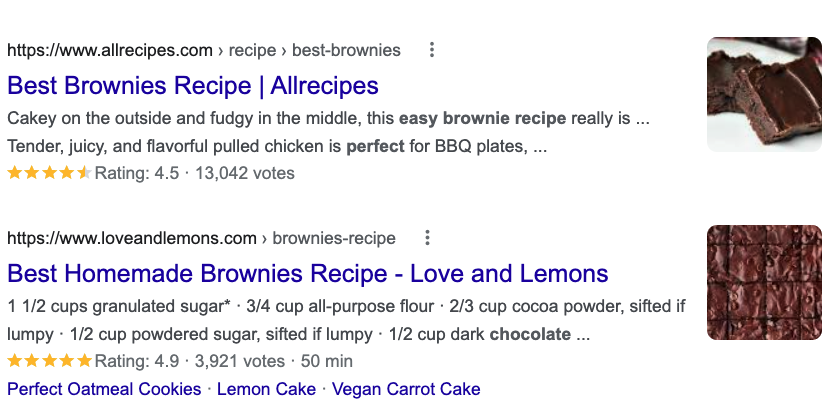Image resolution: width=833 pixels, height=416 pixels.
Task: Click the 'best-brownies' breadcrumb segment
Action: 346,50
